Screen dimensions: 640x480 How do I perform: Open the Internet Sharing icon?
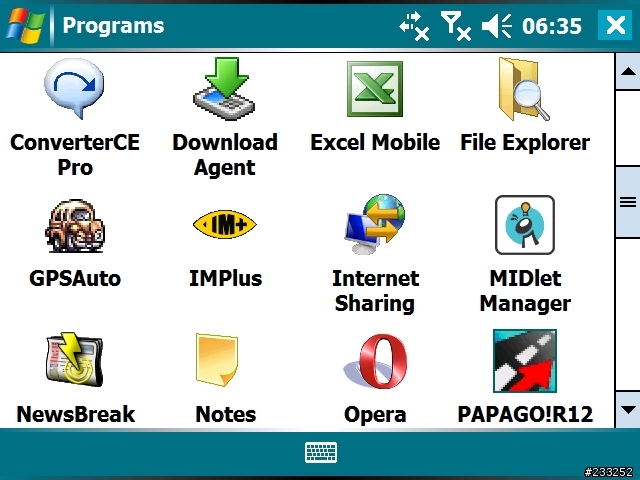click(x=375, y=224)
